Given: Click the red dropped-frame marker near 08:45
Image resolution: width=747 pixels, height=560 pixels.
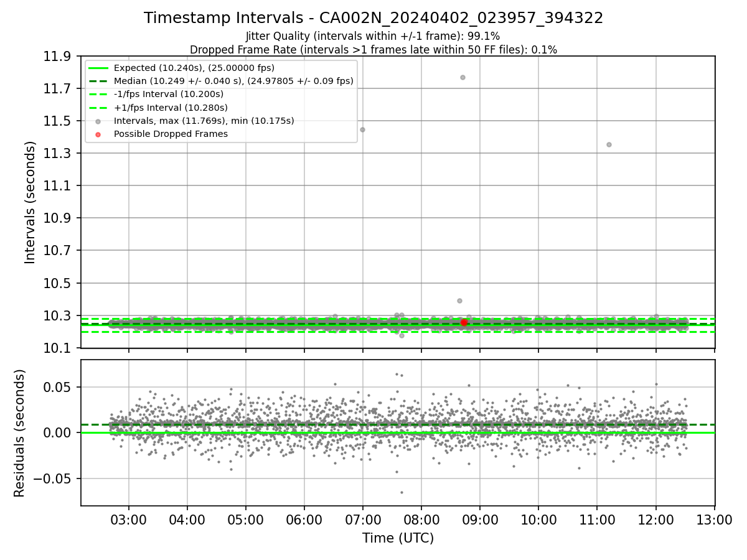Looking at the screenshot, I should pyautogui.click(x=464, y=322).
